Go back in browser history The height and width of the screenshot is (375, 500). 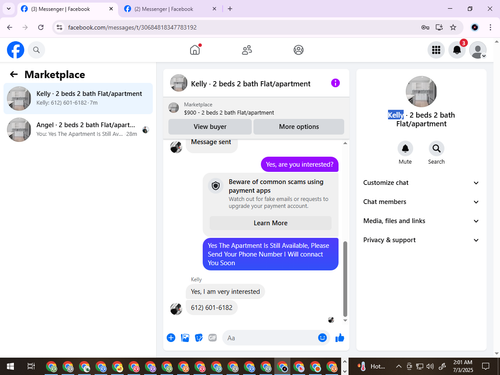point(10,27)
